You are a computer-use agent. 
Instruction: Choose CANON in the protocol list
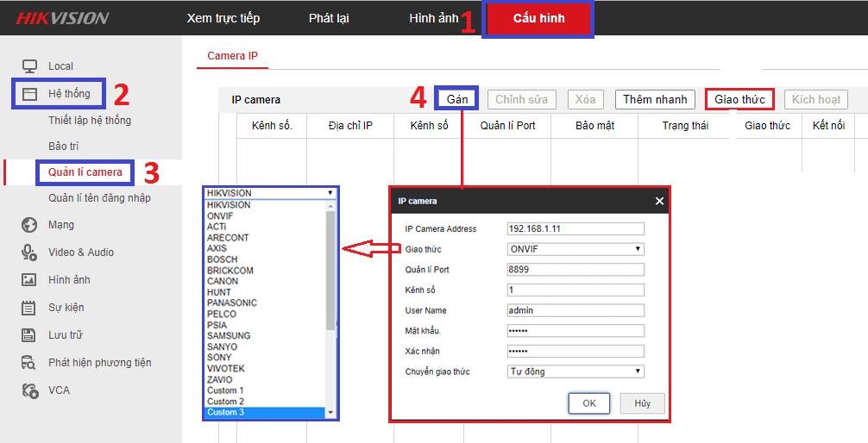pyautogui.click(x=223, y=282)
